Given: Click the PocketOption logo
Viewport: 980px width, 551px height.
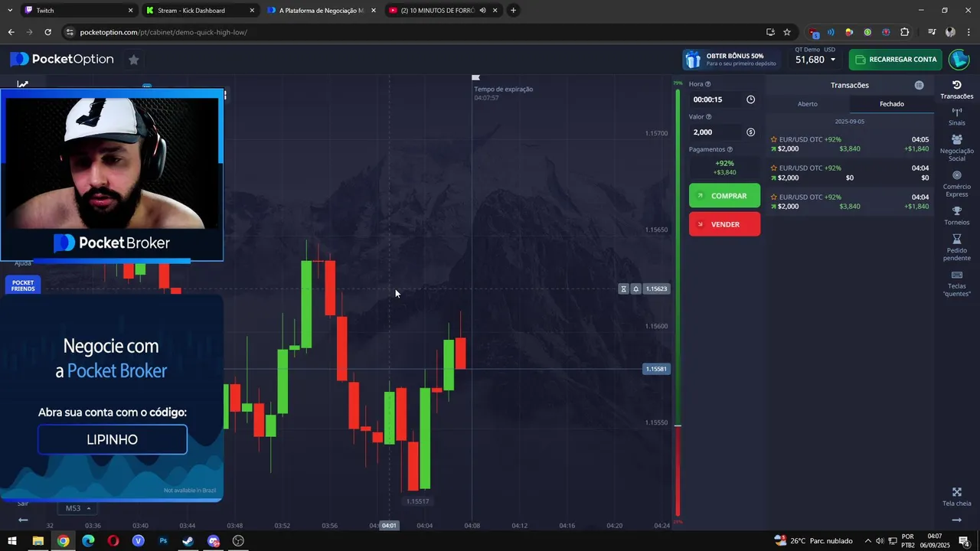Looking at the screenshot, I should pyautogui.click(x=62, y=60).
